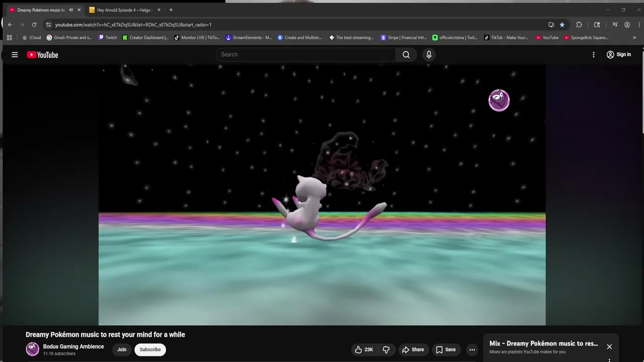Reload the current page

click(34, 25)
